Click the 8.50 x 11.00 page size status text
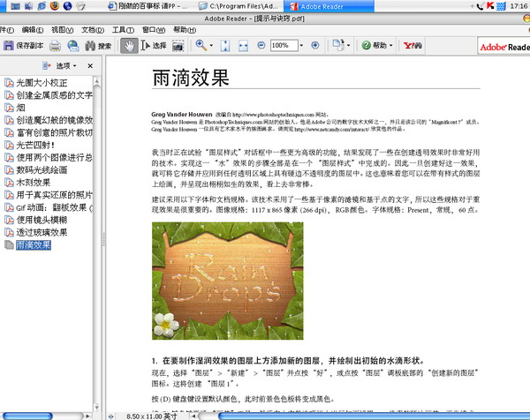Viewport: 530px width, 420px height. tap(152, 416)
